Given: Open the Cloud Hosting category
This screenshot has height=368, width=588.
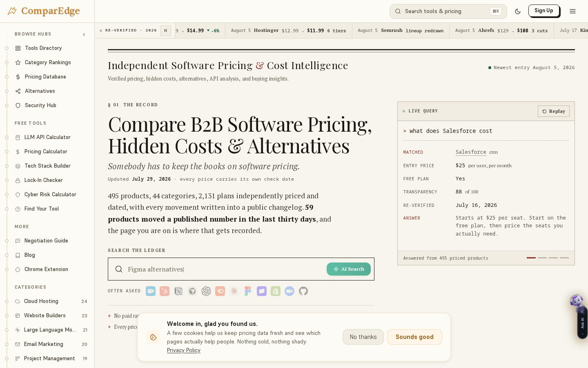Looking at the screenshot, I should pos(51,301).
